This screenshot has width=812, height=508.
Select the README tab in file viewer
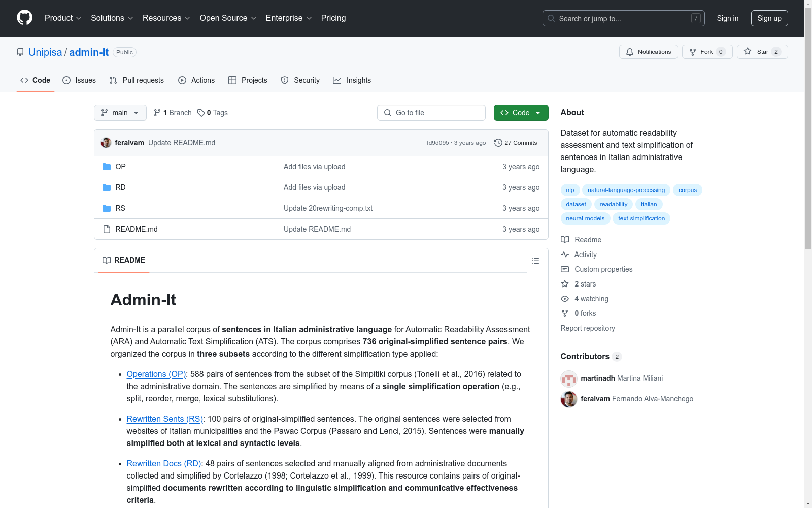click(x=124, y=260)
